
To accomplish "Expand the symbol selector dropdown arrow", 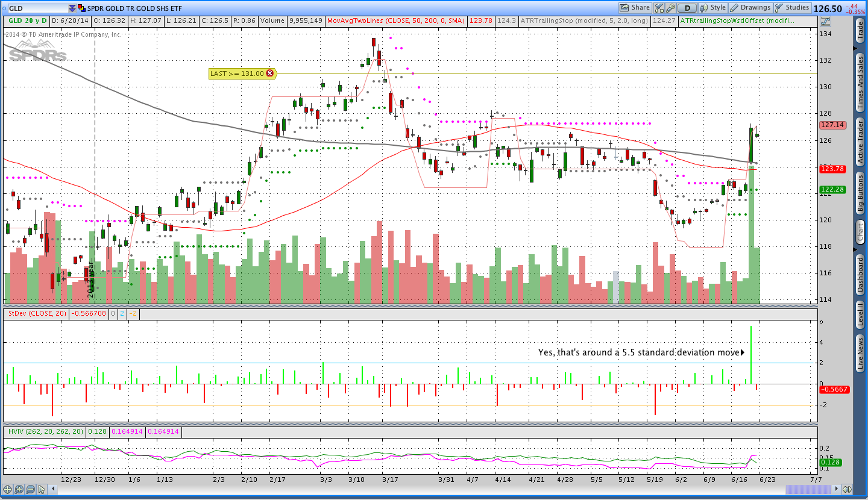I will pyautogui.click(x=72, y=8).
